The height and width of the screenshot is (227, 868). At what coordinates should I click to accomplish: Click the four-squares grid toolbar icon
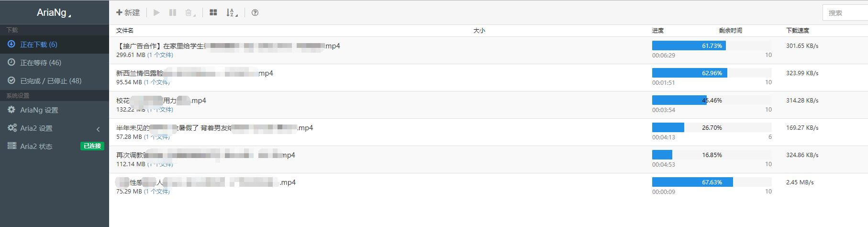[x=213, y=13]
